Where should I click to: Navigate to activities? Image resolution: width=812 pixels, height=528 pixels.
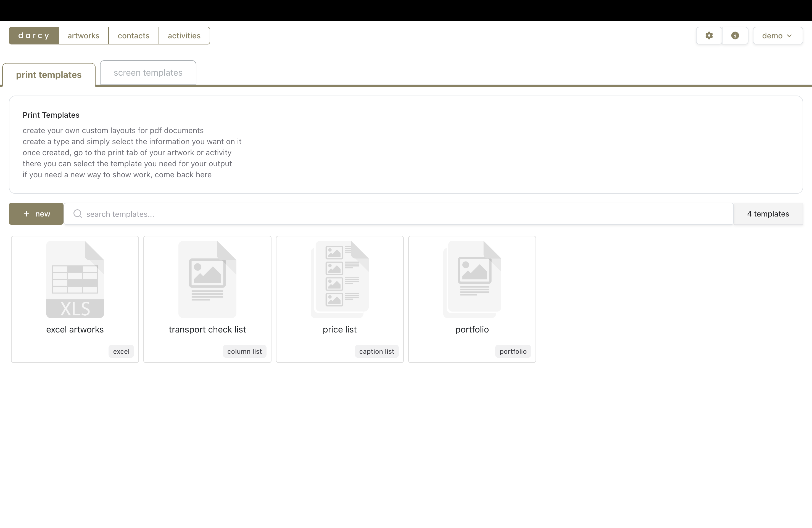point(184,35)
